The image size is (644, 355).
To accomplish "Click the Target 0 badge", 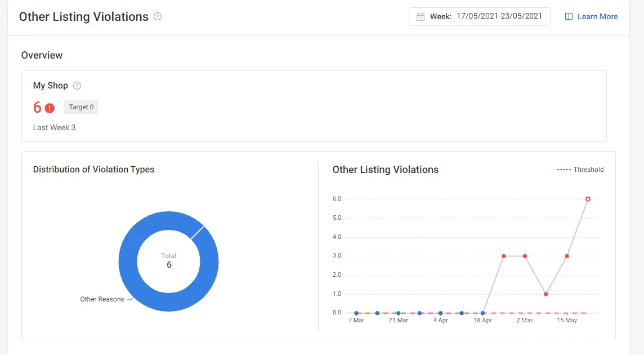I will pyautogui.click(x=81, y=107).
